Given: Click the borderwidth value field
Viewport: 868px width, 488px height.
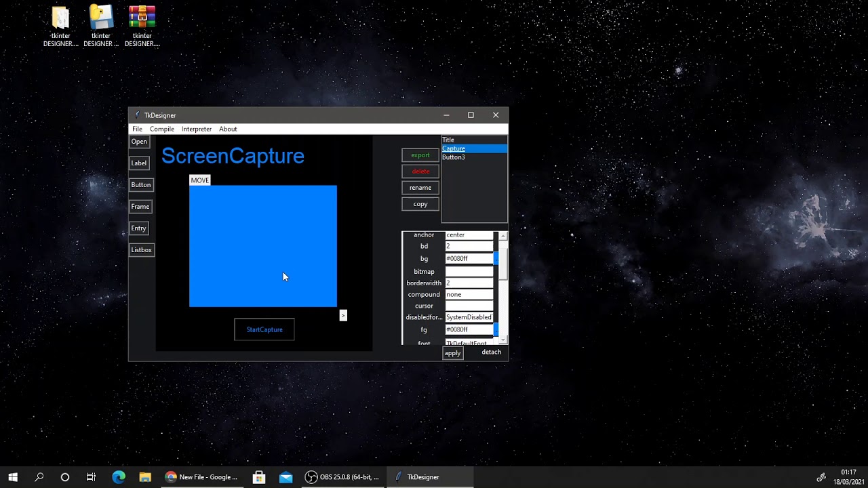Looking at the screenshot, I should tap(469, 283).
